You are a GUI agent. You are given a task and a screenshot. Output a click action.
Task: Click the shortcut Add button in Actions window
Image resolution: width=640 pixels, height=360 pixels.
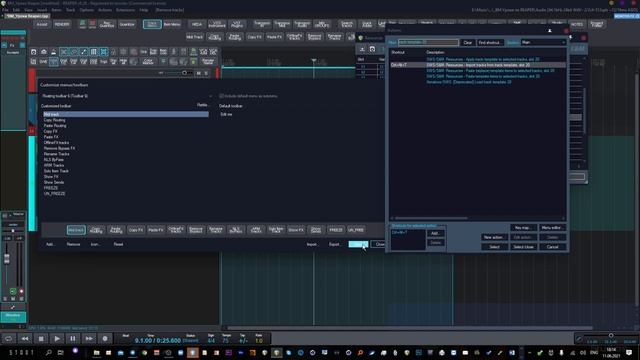click(436, 233)
